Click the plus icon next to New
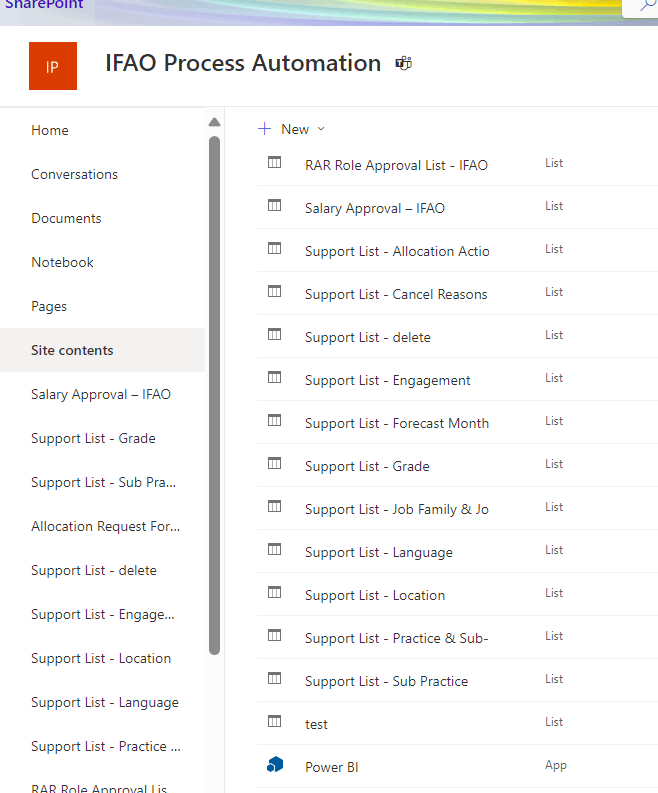This screenshot has height=793, width=658. point(265,129)
